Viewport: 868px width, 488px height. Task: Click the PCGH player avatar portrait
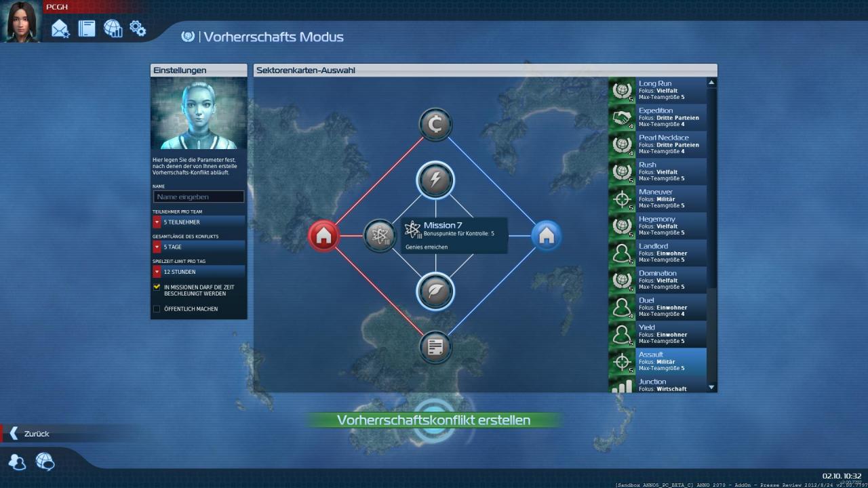22,22
